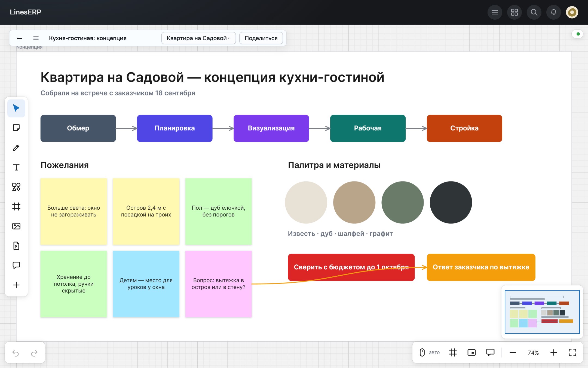This screenshot has width=588, height=368.
Task: Select the Известь cream color circle
Action: pyautogui.click(x=306, y=203)
